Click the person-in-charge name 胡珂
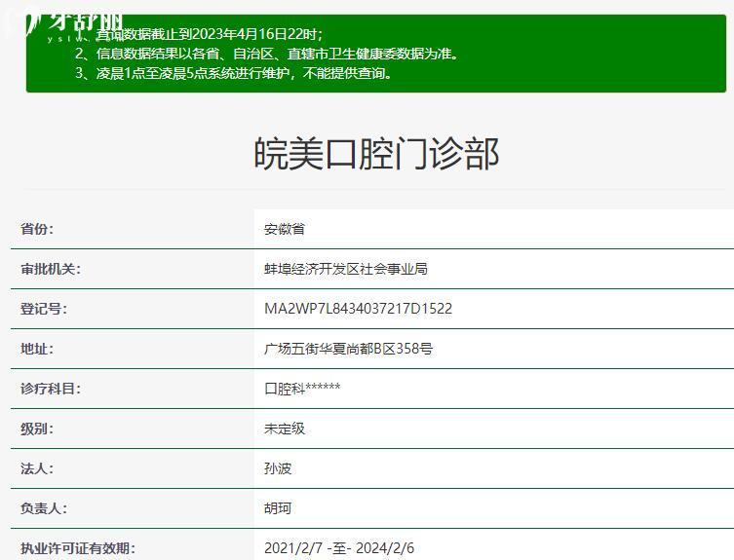The height and width of the screenshot is (560, 734). click(x=278, y=508)
